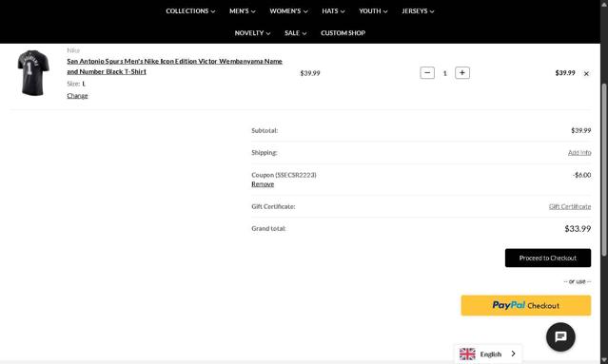
Task: Increase item quantity with plus button
Action: coord(462,73)
